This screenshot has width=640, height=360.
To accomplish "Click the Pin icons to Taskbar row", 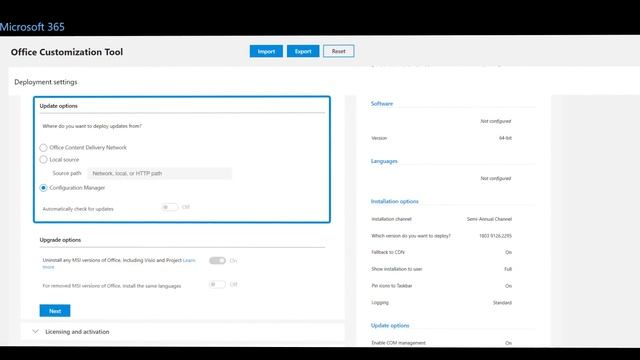I will 441,286.
